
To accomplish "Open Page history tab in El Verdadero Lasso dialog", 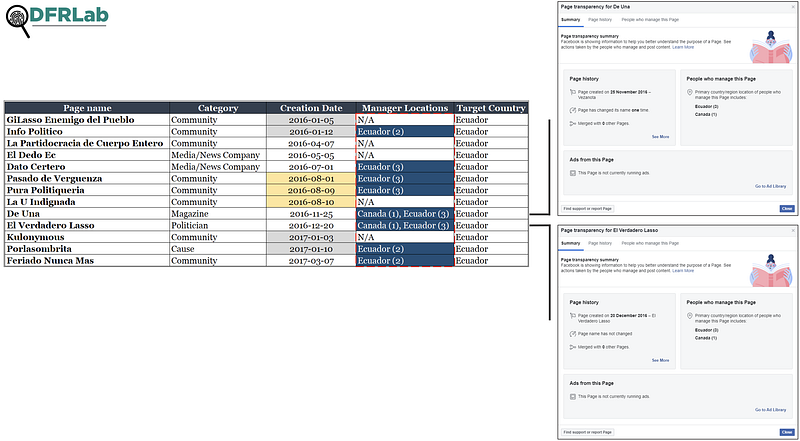I will pos(599,243).
